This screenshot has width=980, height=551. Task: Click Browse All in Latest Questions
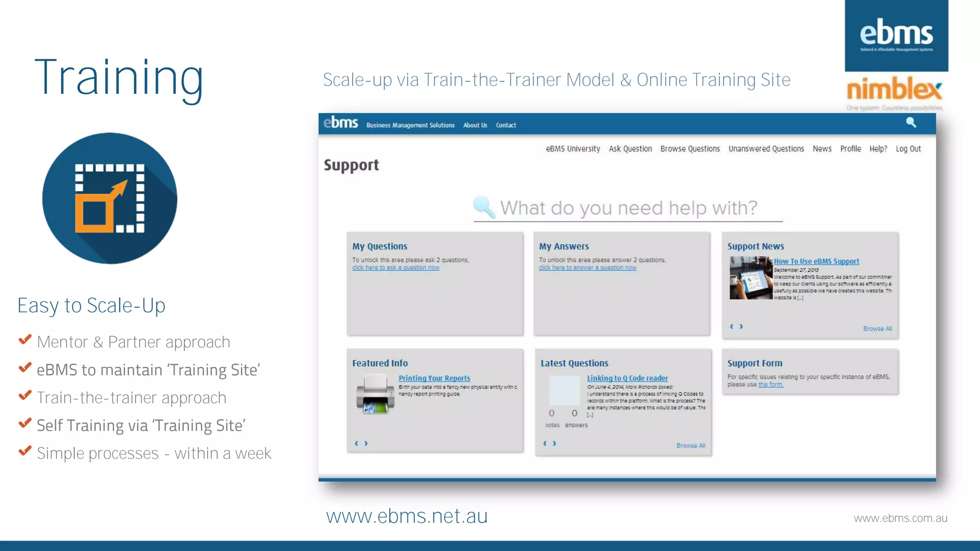pyautogui.click(x=690, y=445)
